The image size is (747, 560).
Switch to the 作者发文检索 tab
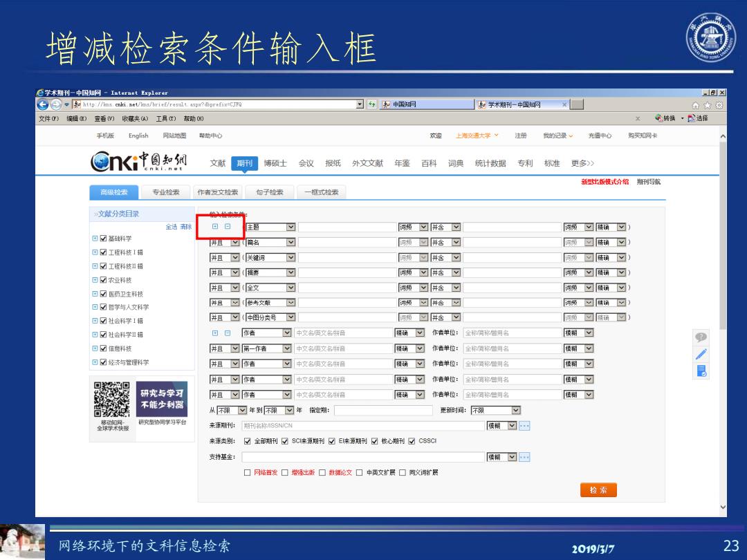click(218, 192)
